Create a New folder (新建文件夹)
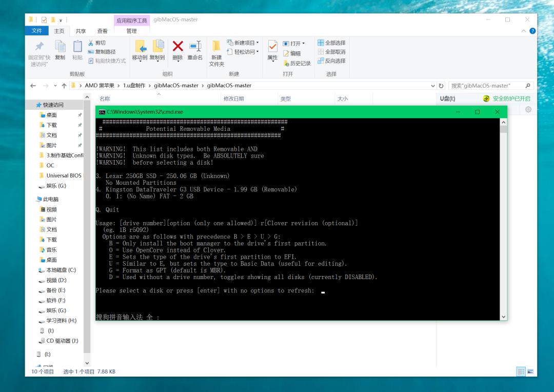554x392 pixels. pyautogui.click(x=216, y=53)
